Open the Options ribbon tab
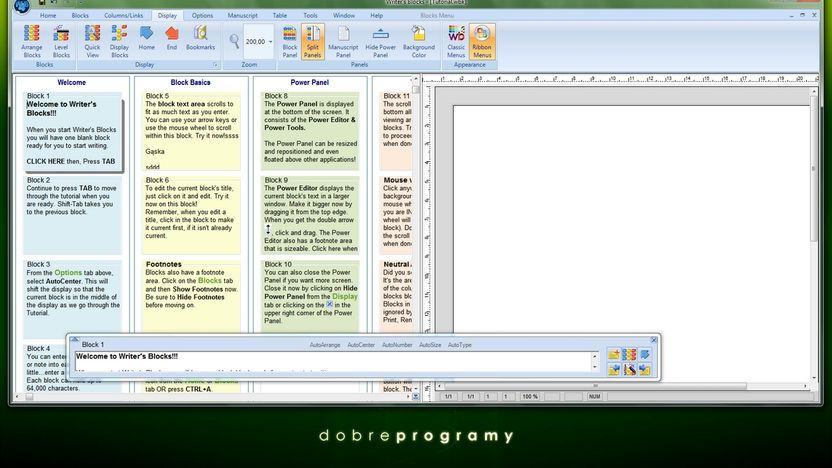Image resolution: width=832 pixels, height=468 pixels. 202,16
